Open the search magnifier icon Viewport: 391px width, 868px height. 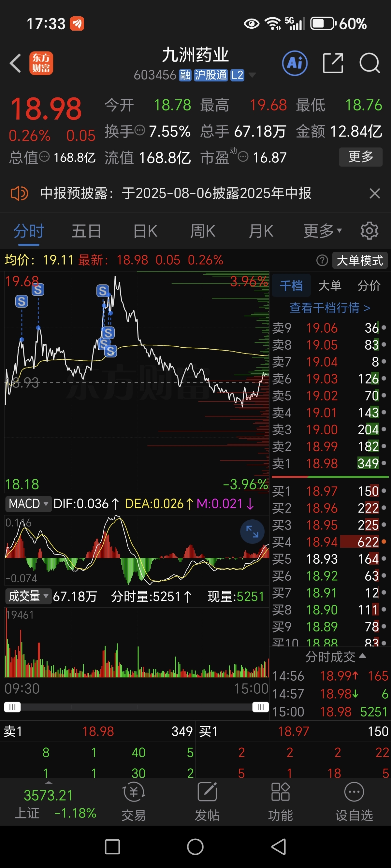pyautogui.click(x=370, y=63)
